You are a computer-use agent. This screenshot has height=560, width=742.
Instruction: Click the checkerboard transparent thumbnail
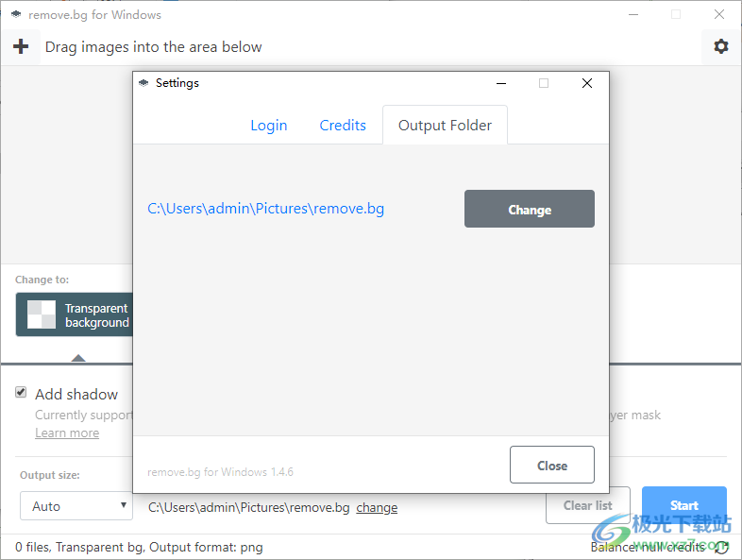click(42, 314)
